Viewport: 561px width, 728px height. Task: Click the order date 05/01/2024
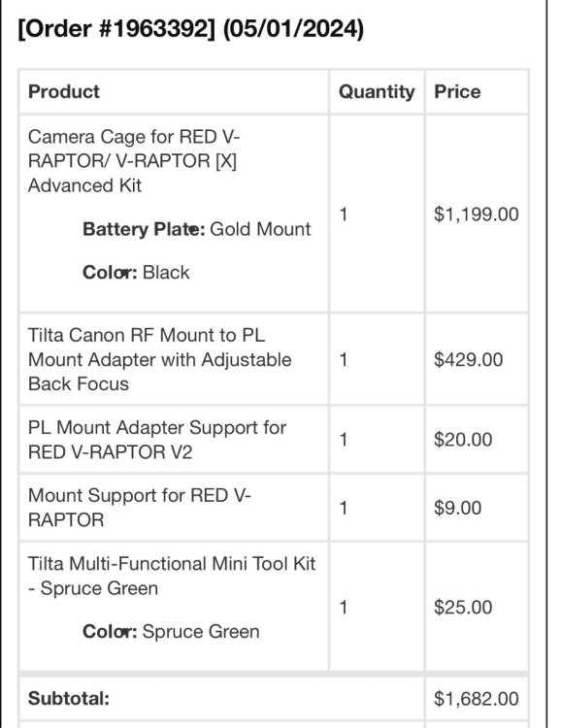tap(293, 29)
